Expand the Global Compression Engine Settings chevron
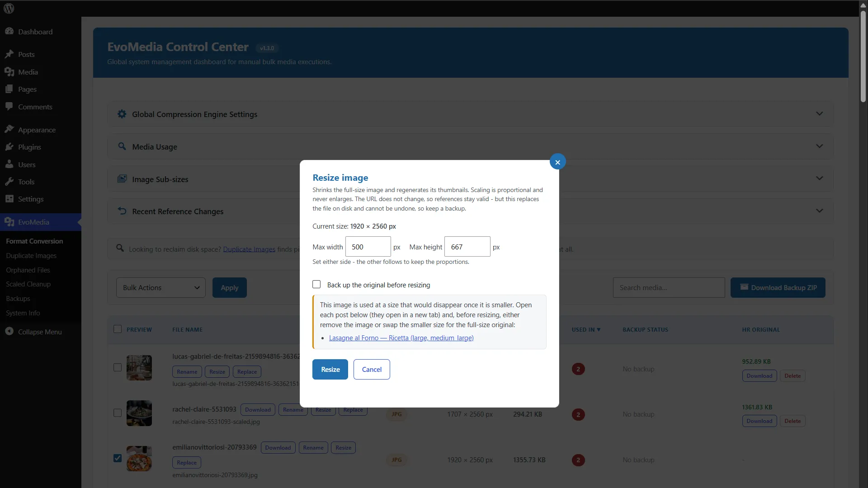868x488 pixels. coord(819,114)
